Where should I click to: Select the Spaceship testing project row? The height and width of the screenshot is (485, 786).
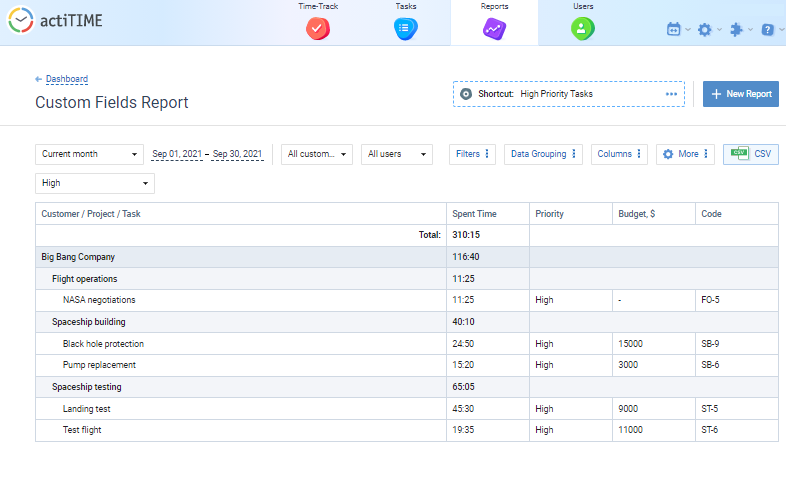407,387
